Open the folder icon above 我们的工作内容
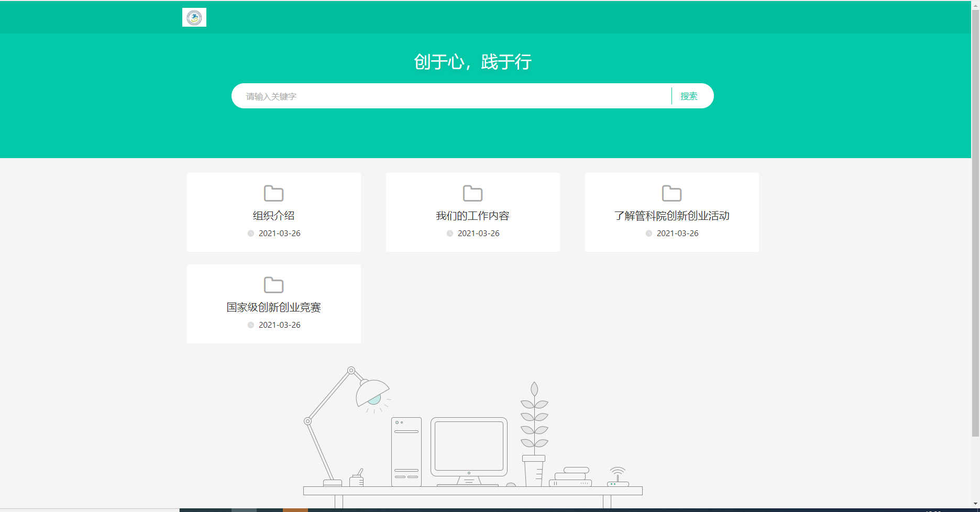 (473, 193)
